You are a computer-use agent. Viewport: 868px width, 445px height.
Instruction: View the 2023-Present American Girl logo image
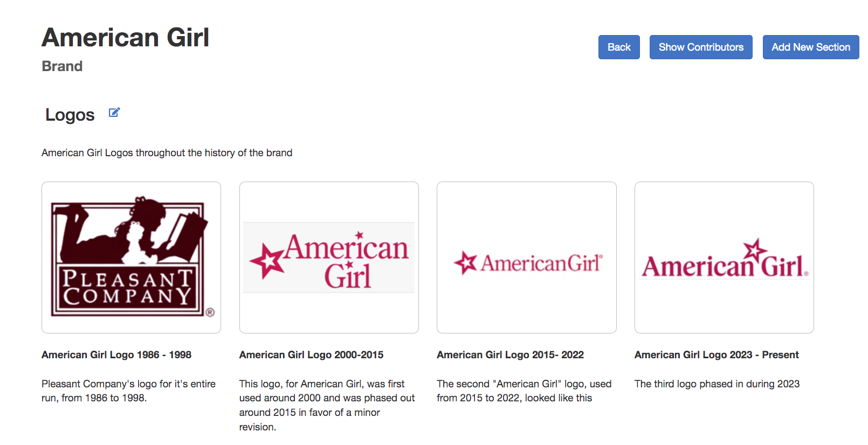click(724, 258)
